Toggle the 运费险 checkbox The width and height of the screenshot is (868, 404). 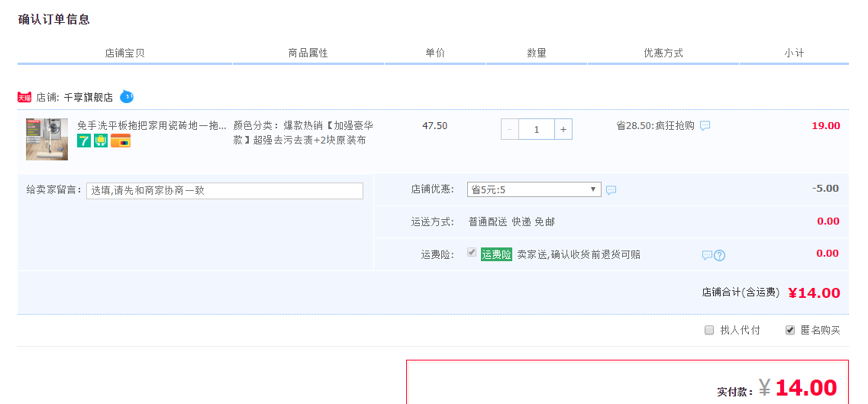(472, 252)
